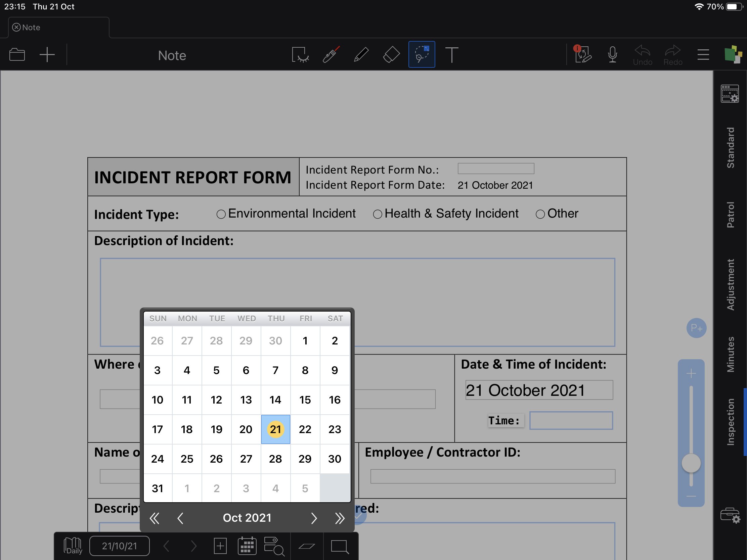The image size is (747, 560).
Task: Select Health & Safety Incident radio button
Action: [x=377, y=214]
